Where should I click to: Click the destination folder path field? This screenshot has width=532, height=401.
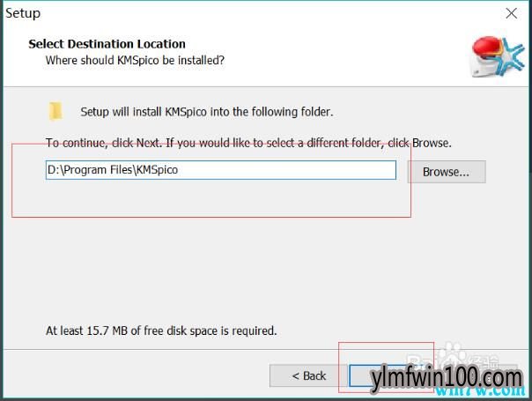[x=221, y=170]
